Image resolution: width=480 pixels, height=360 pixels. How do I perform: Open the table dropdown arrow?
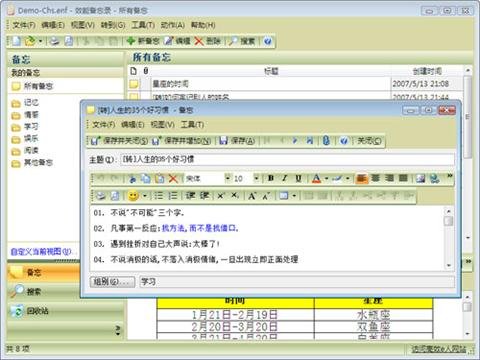point(294,196)
